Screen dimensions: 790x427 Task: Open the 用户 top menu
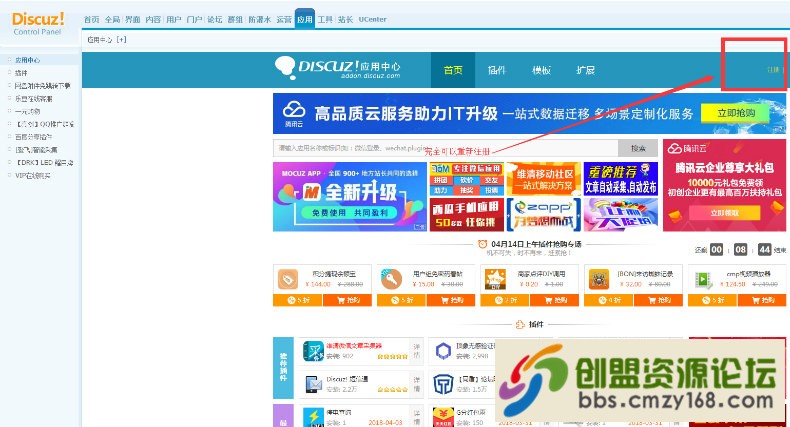pos(173,20)
